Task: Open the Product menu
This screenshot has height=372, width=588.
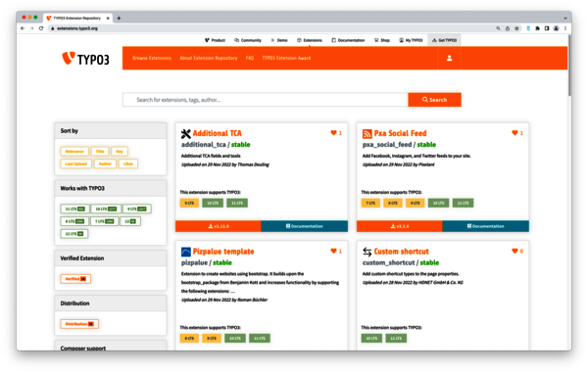Action: 215,40
